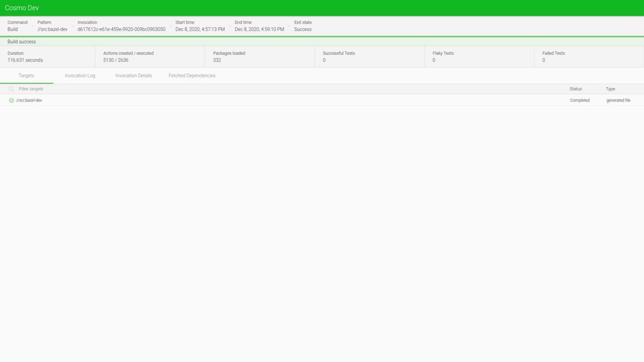
Task: Click the Duration 116.631 seconds value
Action: pos(25,60)
